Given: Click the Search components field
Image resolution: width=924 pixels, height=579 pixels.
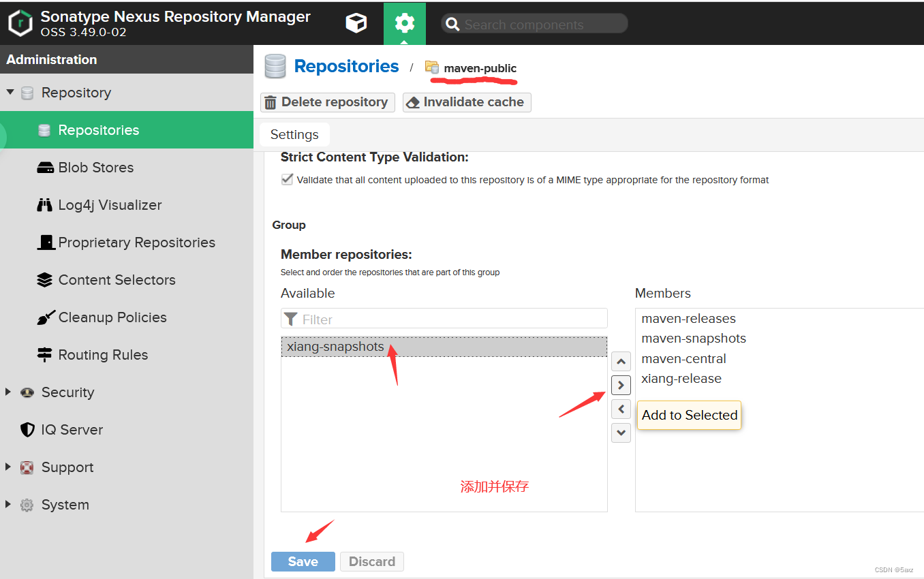Looking at the screenshot, I should point(535,25).
